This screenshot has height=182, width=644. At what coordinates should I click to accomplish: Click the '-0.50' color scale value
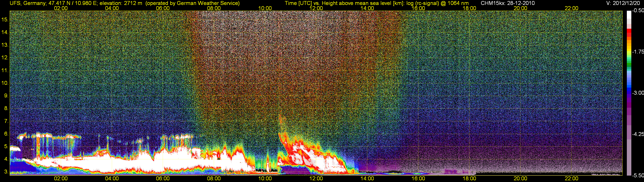(638, 10)
